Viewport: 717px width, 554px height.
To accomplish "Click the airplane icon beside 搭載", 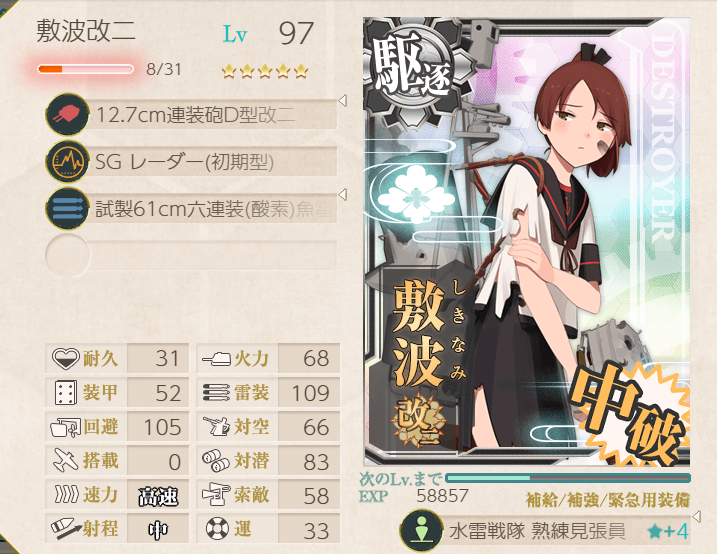I will pyautogui.click(x=66, y=460).
